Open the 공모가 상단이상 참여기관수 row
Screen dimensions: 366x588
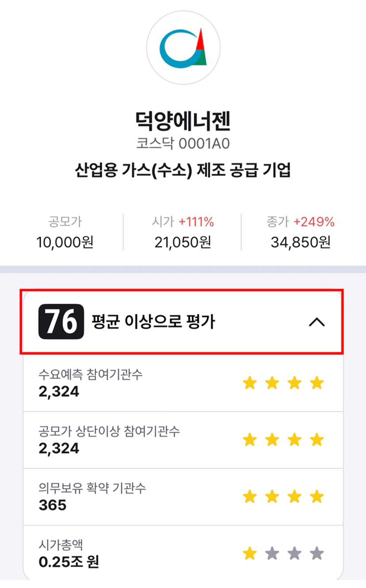(183, 440)
